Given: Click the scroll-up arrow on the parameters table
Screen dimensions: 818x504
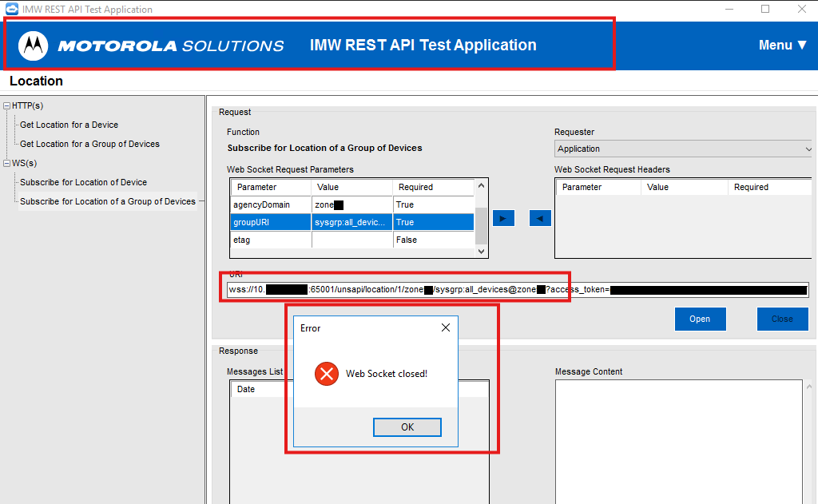Looking at the screenshot, I should click(482, 186).
